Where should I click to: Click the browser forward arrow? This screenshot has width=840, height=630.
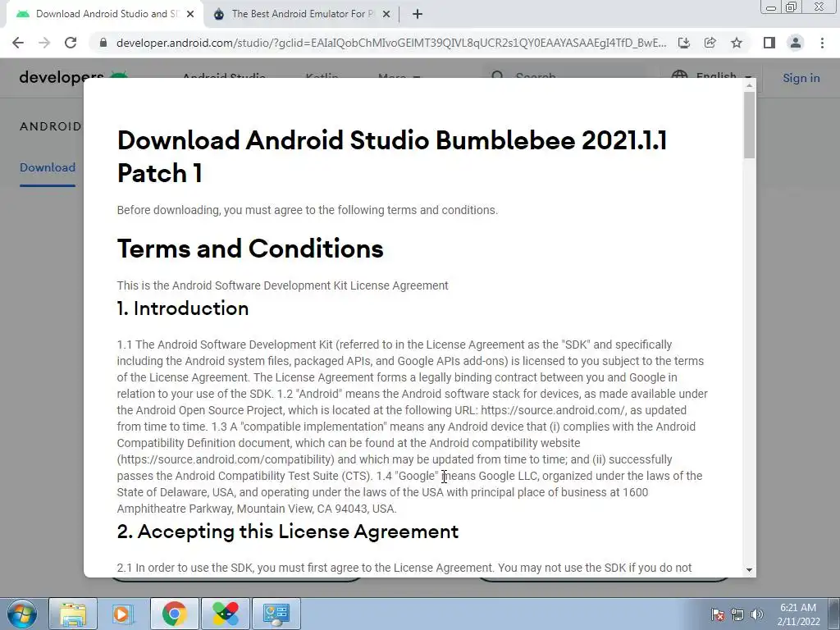tap(44, 43)
